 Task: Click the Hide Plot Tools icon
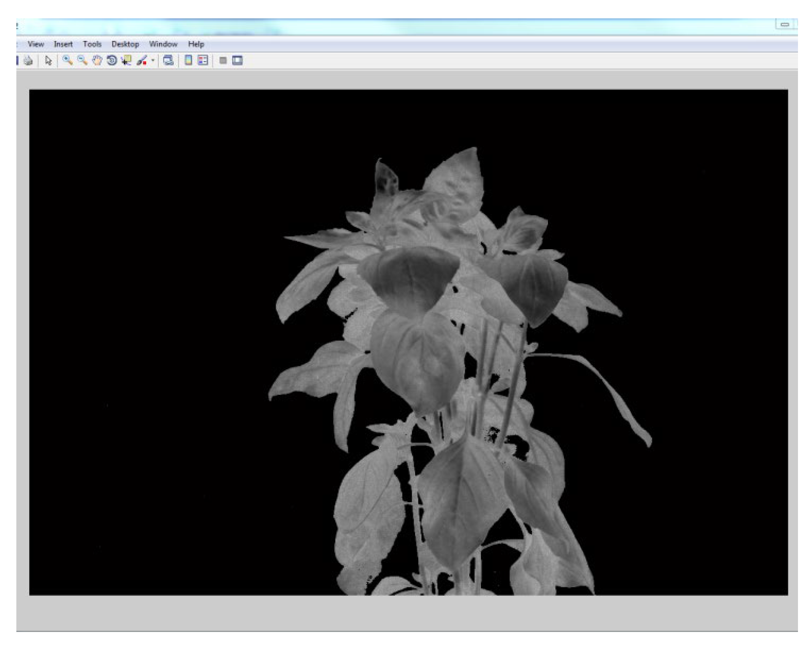point(223,60)
